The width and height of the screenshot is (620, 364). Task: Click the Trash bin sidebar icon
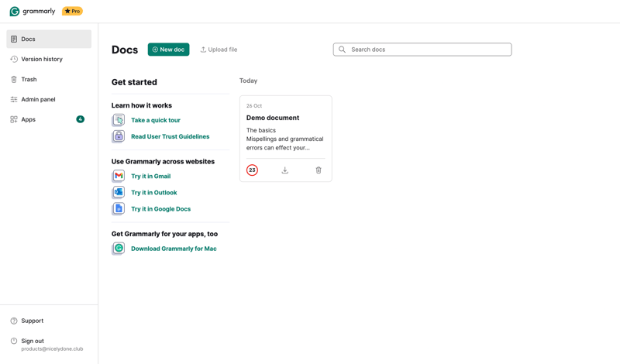[14, 80]
